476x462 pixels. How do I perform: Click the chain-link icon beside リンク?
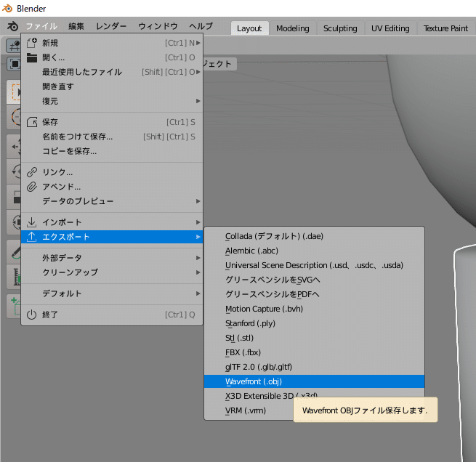coord(32,172)
